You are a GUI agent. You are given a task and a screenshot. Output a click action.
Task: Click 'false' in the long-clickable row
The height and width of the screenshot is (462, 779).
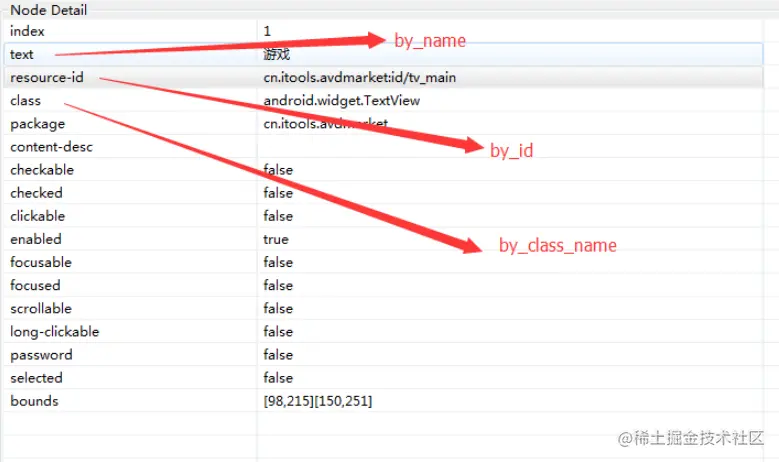[278, 332]
